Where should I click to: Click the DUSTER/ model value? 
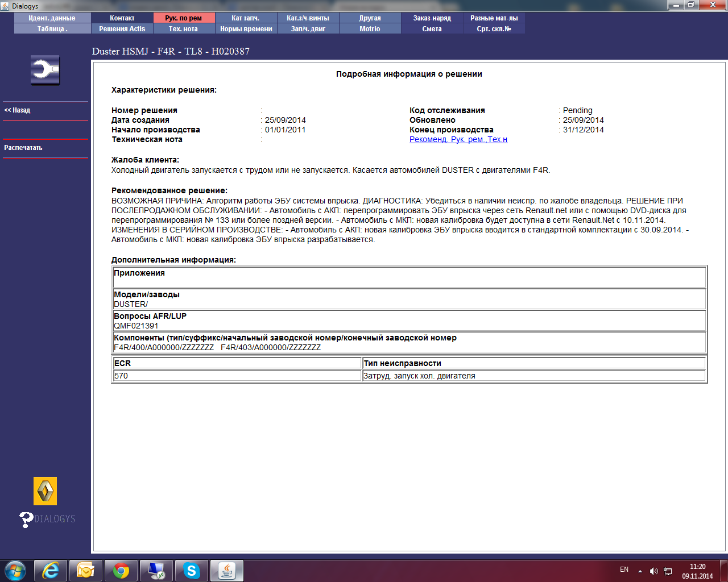point(131,304)
